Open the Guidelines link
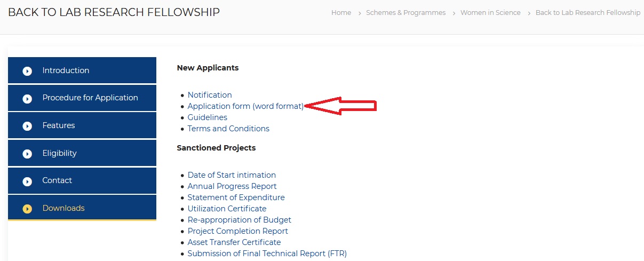This screenshot has height=261, width=644. 207,117
